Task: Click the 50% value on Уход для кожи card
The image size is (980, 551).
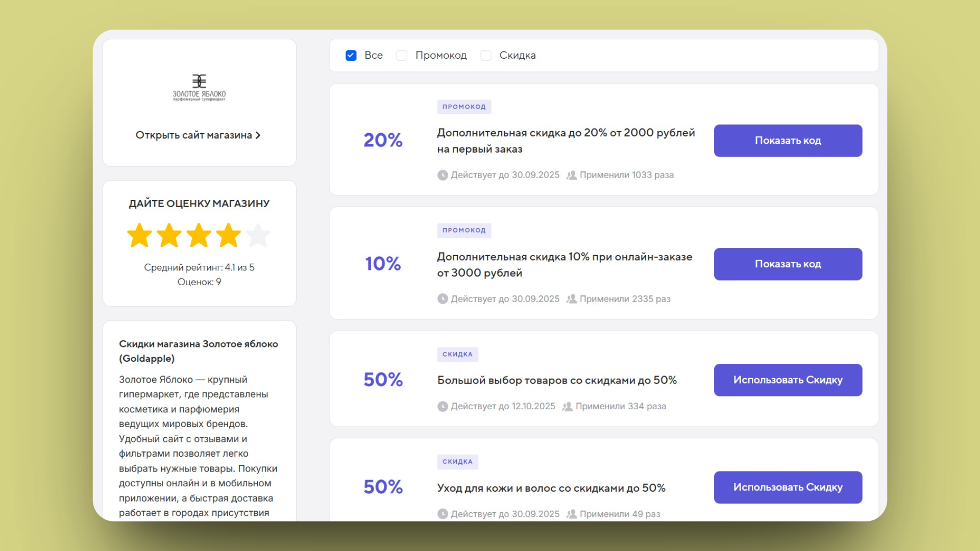Action: pos(383,487)
